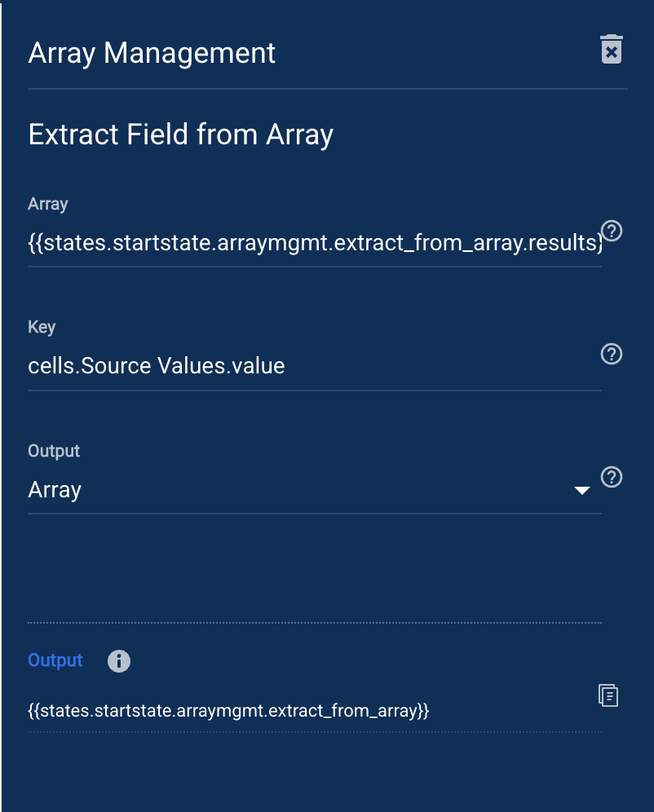Click the gray Output label above dropdown
The image size is (654, 812).
(x=54, y=451)
